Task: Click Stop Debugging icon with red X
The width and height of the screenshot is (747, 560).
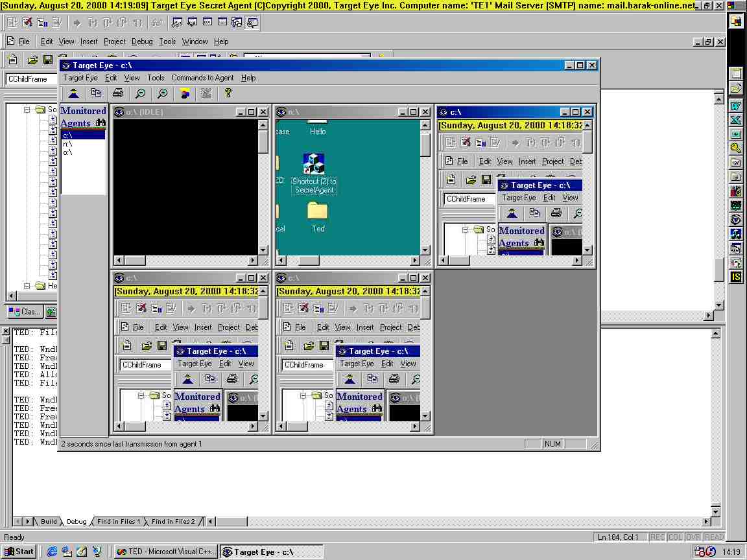Action: pos(27,23)
